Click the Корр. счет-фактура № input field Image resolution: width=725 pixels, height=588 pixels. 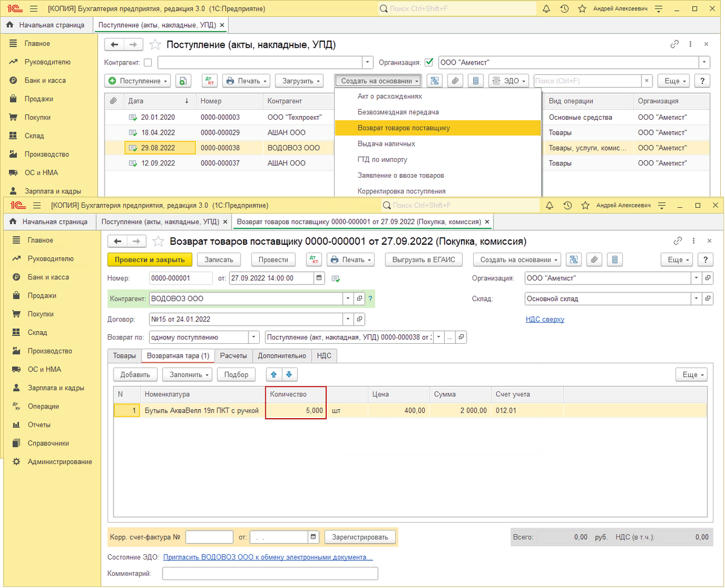(209, 537)
